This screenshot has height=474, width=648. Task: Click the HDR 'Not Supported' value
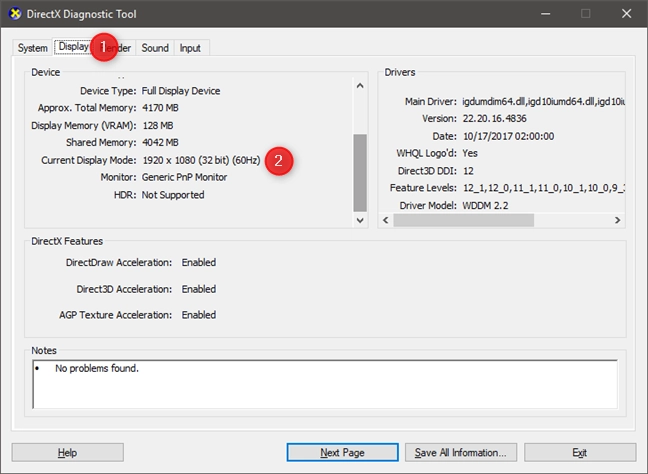[x=173, y=195]
